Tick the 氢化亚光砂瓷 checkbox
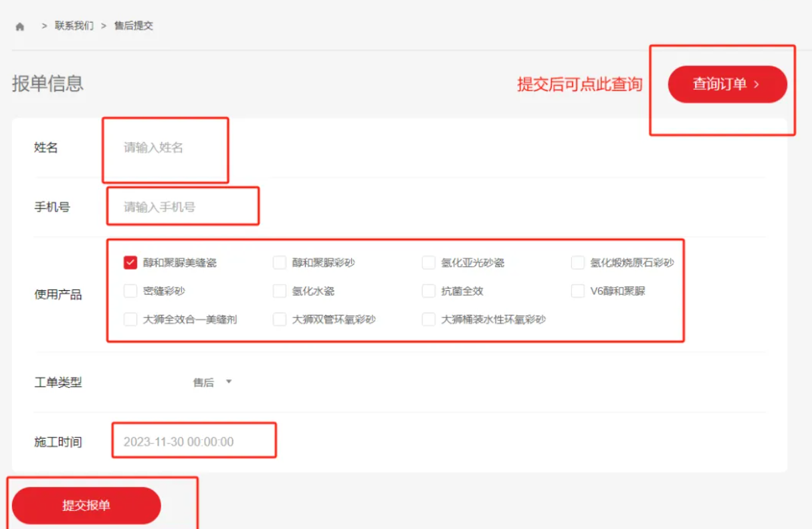The image size is (812, 529). 429,263
